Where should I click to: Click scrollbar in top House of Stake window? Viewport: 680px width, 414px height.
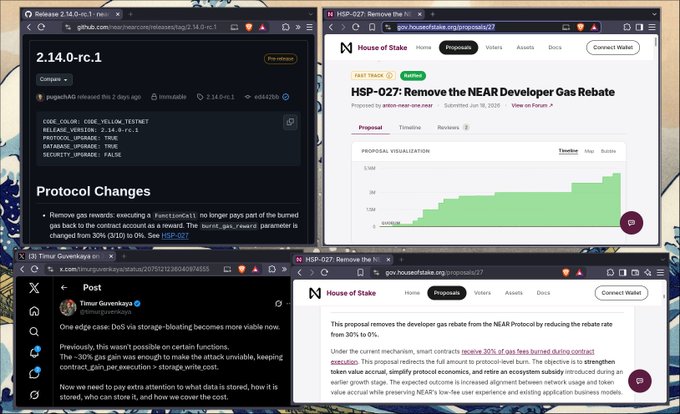pos(655,42)
